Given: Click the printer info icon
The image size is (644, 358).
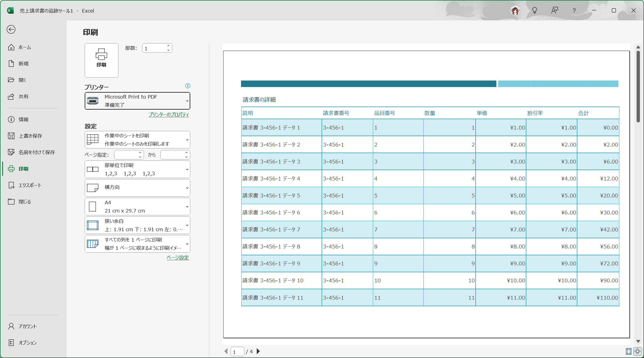Looking at the screenshot, I should (x=188, y=86).
